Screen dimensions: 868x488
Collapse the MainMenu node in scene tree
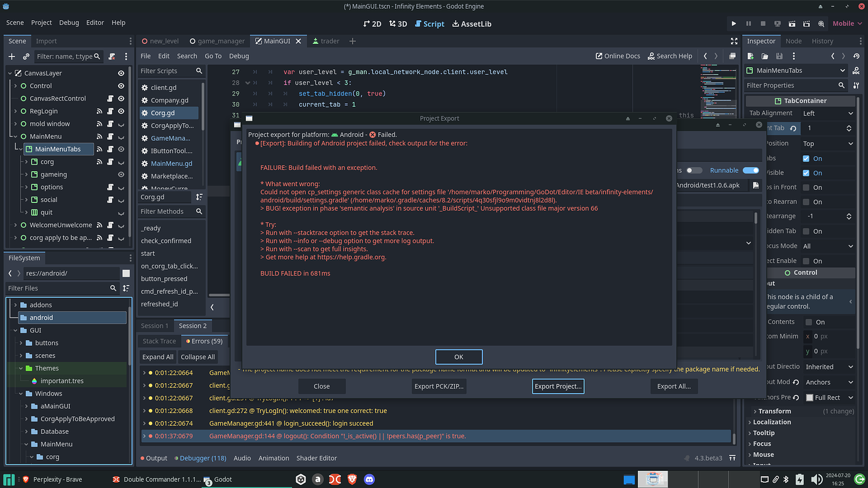pyautogui.click(x=15, y=136)
